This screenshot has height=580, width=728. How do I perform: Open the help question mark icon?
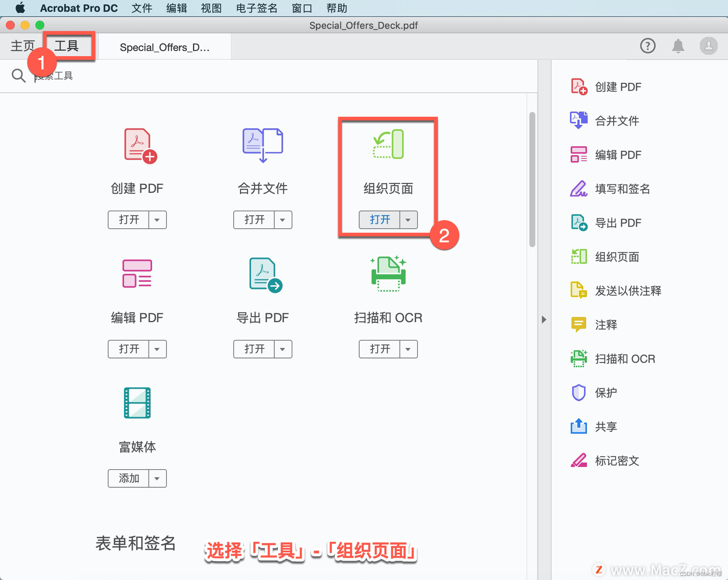[648, 46]
